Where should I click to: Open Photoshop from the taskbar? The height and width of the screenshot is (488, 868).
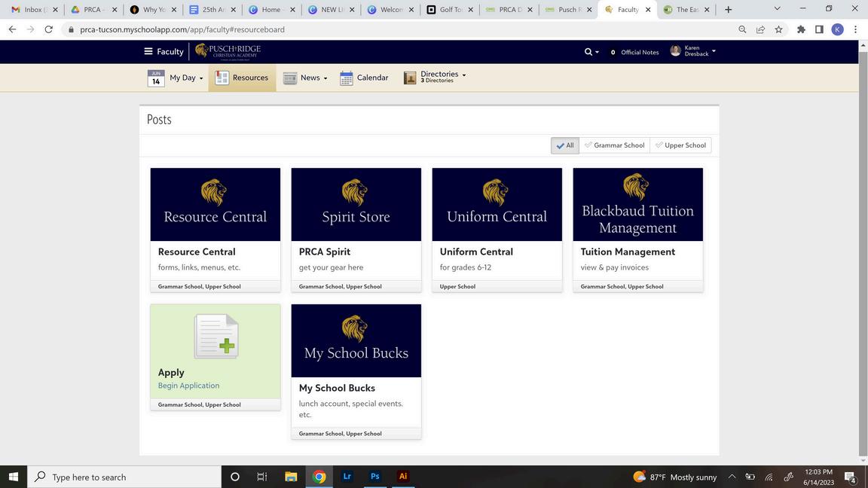click(374, 477)
